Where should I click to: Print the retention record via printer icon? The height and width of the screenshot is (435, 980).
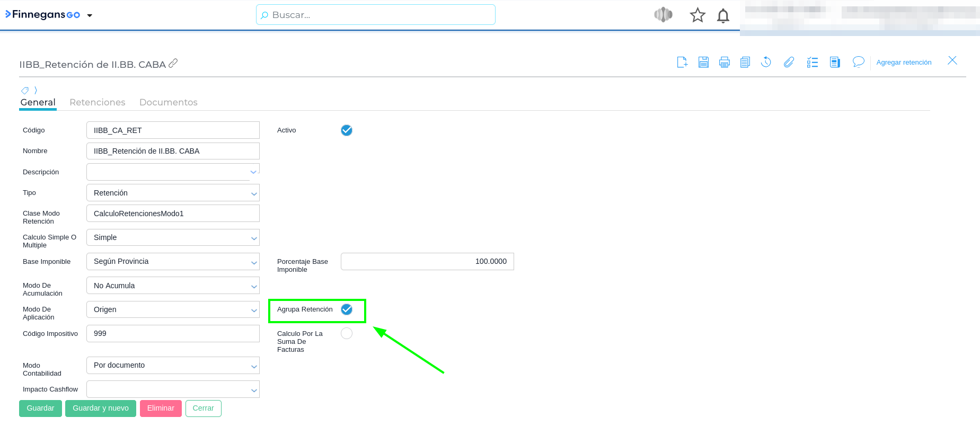pyautogui.click(x=724, y=62)
